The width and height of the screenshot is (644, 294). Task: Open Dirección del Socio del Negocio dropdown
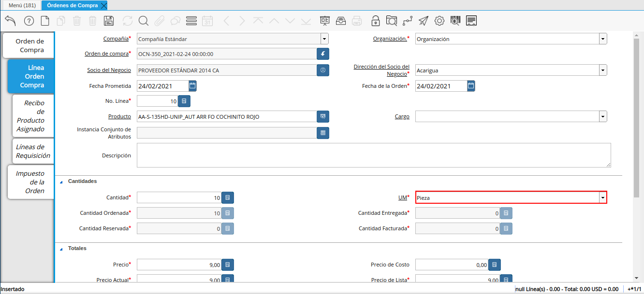point(603,70)
